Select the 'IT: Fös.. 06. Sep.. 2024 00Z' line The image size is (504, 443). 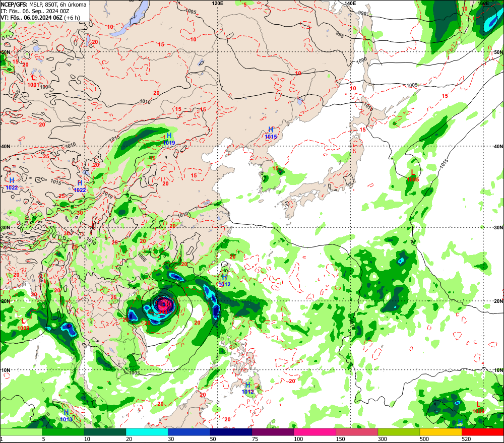(35, 11)
